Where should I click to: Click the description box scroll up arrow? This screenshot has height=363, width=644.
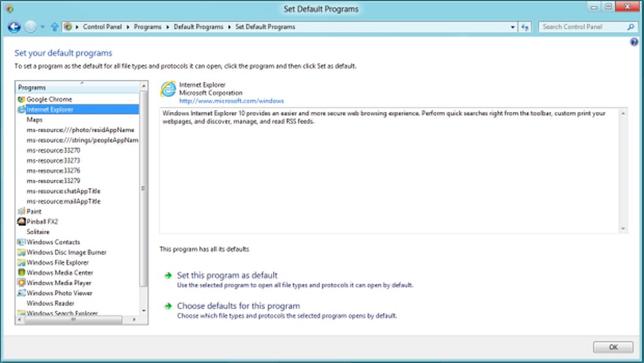click(624, 113)
